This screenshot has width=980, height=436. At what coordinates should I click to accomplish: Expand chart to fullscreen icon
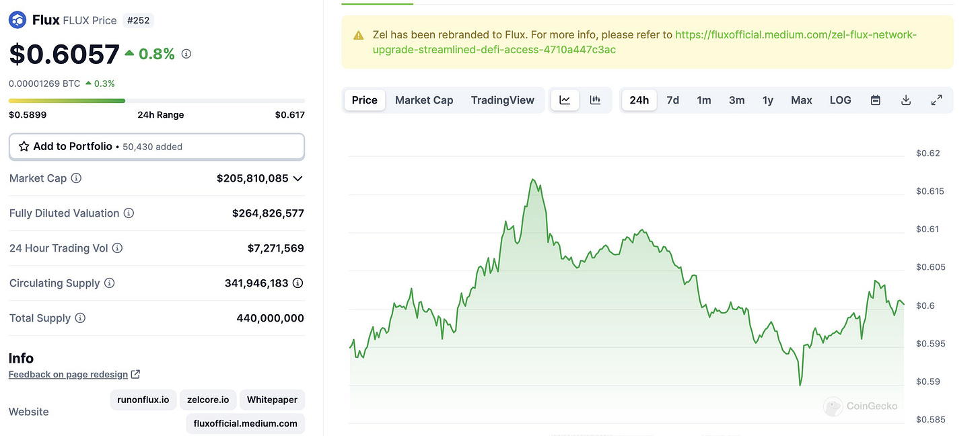pyautogui.click(x=936, y=100)
